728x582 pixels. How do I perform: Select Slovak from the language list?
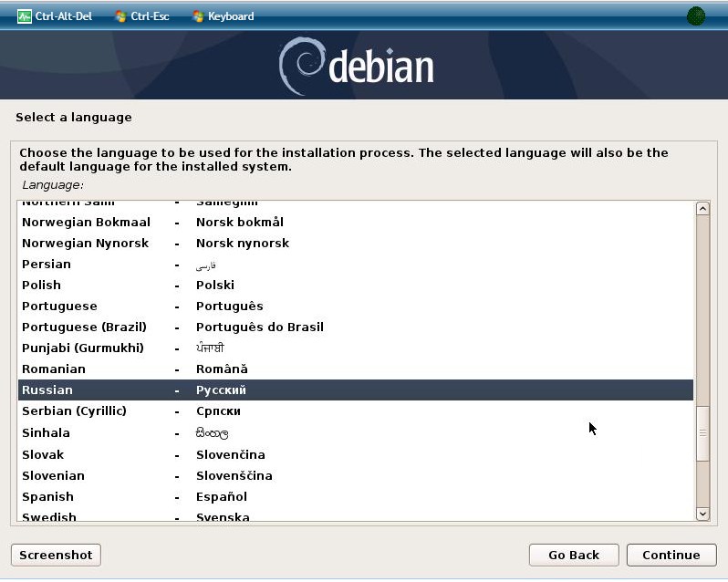(356, 454)
